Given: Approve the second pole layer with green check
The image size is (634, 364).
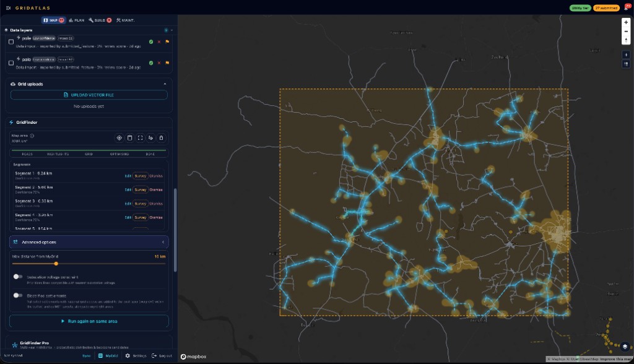Looking at the screenshot, I should coord(151,63).
